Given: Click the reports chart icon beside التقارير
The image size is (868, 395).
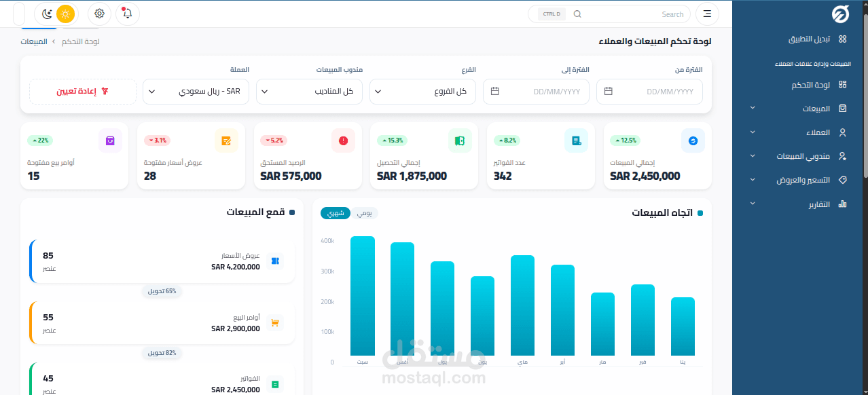Looking at the screenshot, I should coord(842,203).
